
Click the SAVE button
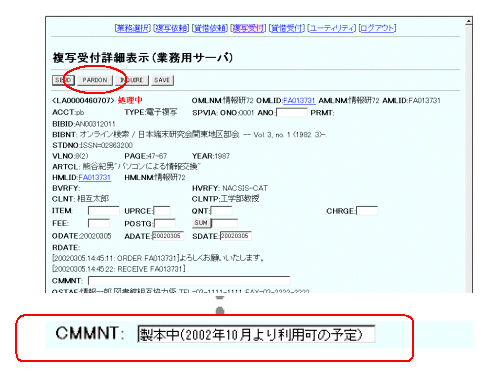[x=162, y=80]
